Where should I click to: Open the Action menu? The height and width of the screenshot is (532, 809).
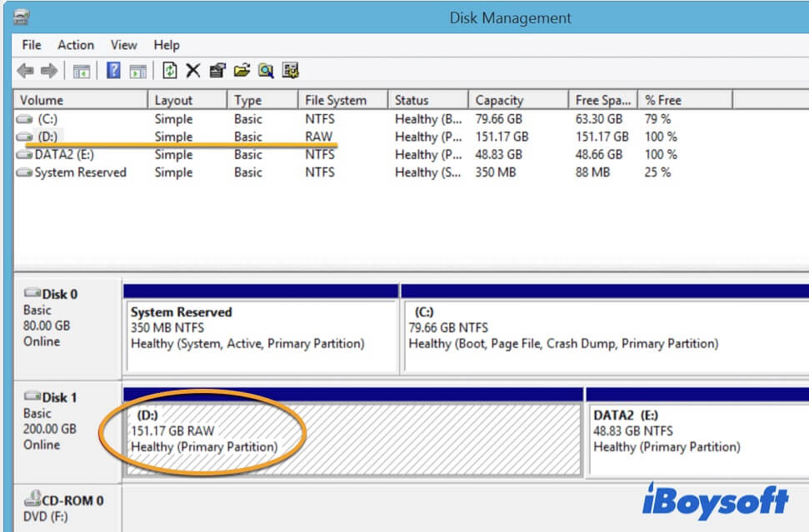click(x=76, y=45)
